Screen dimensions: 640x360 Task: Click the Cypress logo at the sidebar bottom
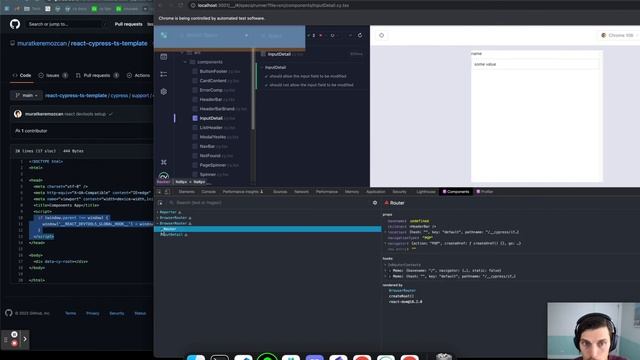164,176
